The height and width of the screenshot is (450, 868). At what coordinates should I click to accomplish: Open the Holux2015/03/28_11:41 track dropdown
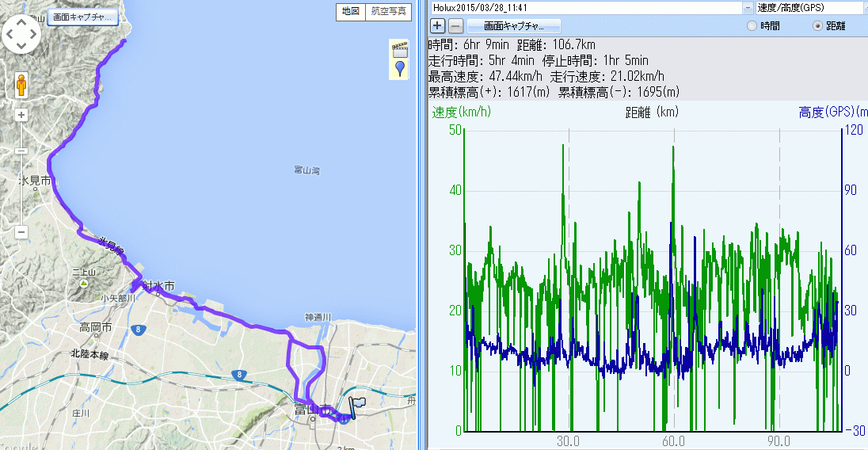[x=748, y=7]
